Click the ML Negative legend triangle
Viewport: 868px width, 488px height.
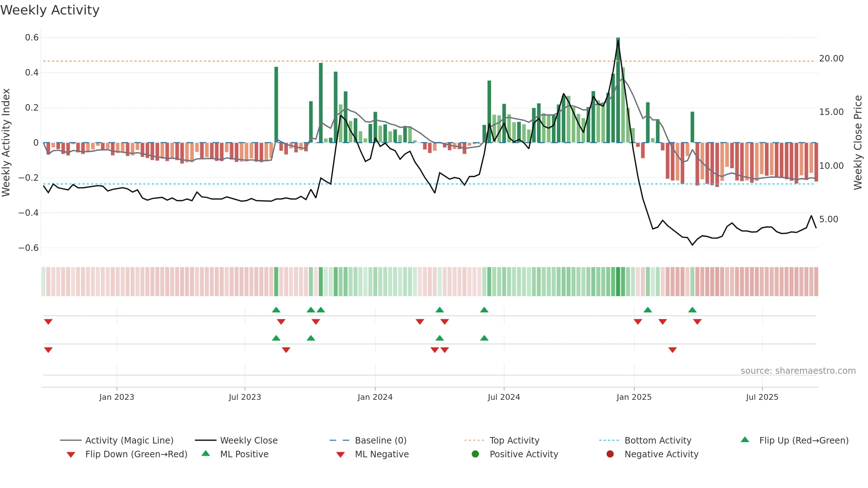pyautogui.click(x=340, y=454)
